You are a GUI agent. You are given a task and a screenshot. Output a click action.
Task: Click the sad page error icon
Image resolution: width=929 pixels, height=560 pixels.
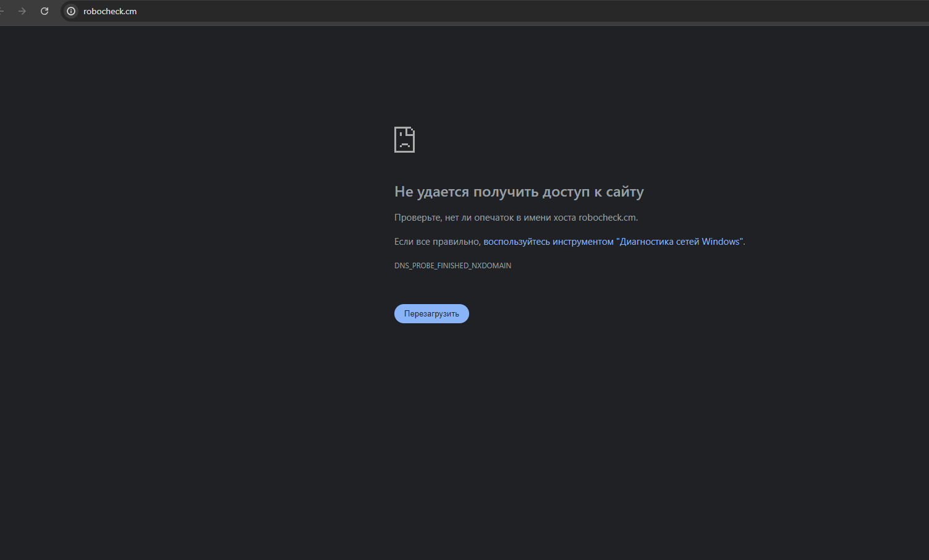(x=404, y=140)
